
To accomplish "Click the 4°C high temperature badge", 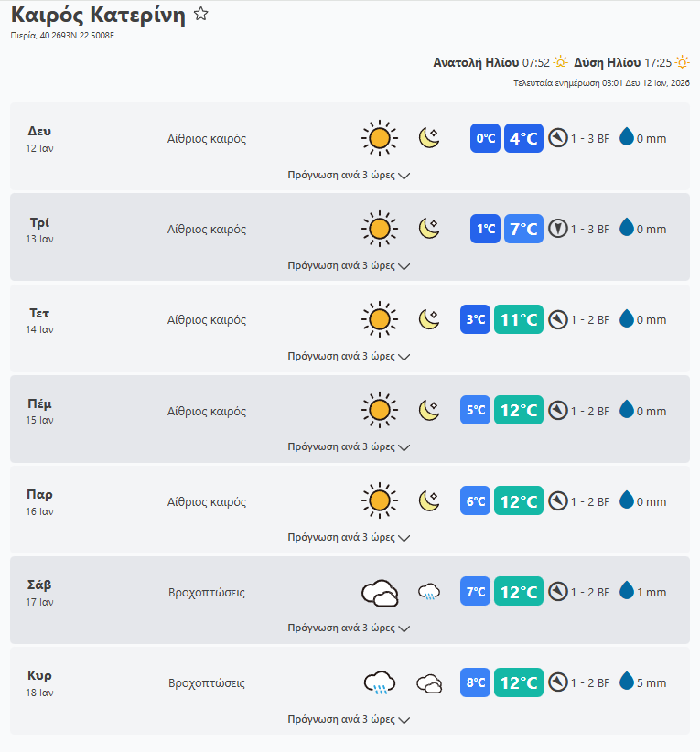I will tap(523, 138).
